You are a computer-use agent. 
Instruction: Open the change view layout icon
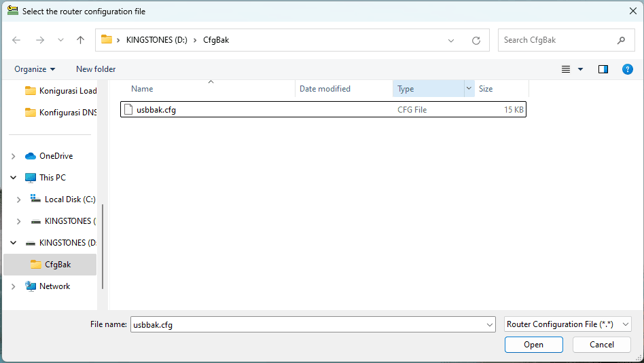(566, 69)
